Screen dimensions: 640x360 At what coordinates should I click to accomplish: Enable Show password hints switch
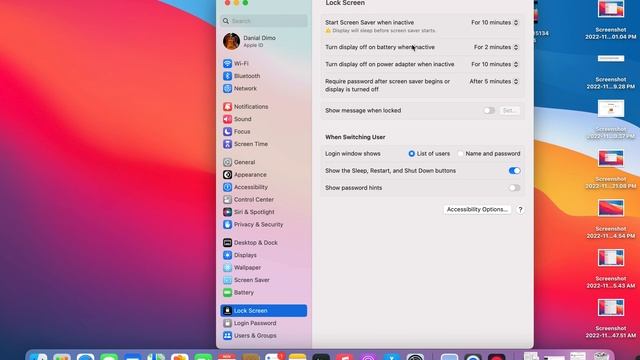pos(514,188)
